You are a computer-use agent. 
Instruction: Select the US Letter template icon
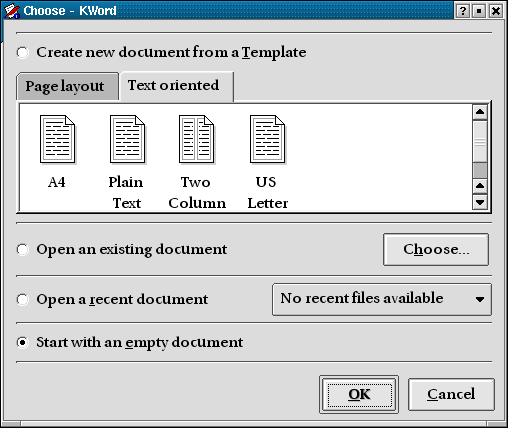[267, 139]
